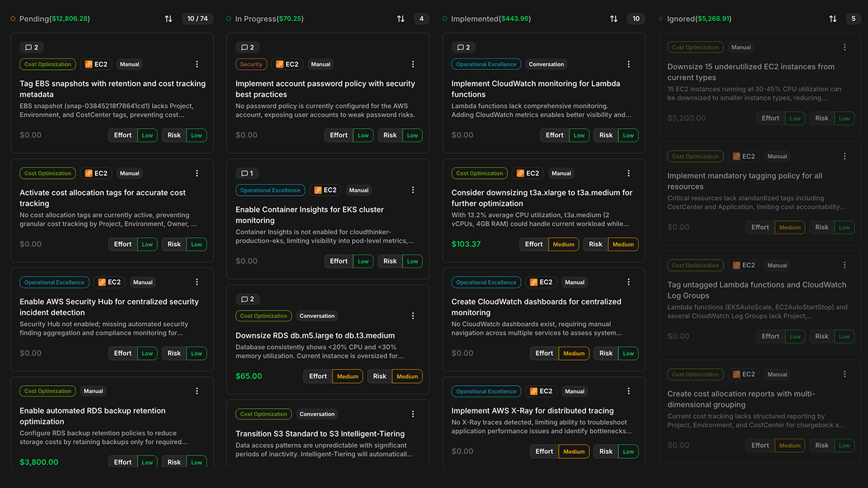The image size is (868, 488).
Task: Select the Security tag on the password policy card
Action: 251,64
